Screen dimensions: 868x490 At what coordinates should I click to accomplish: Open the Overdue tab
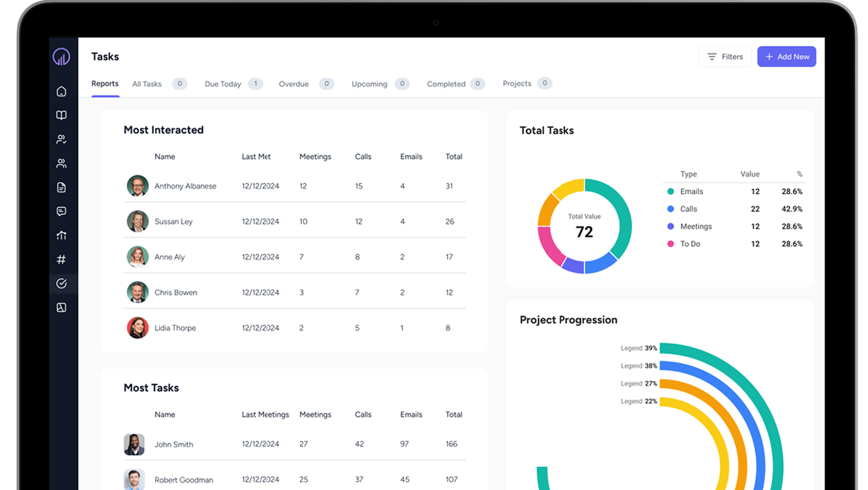pyautogui.click(x=293, y=84)
